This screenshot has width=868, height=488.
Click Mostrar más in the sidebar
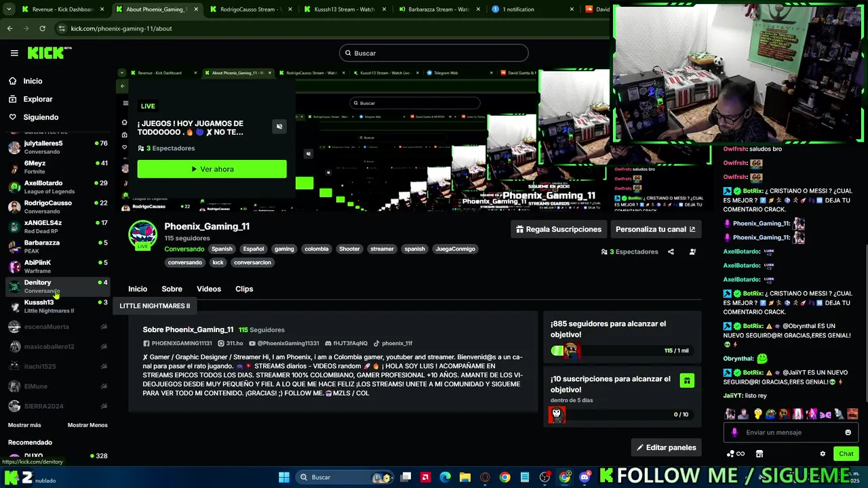tap(24, 425)
